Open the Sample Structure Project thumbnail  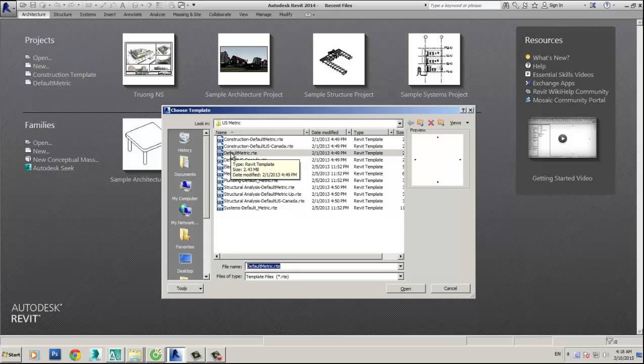click(339, 60)
